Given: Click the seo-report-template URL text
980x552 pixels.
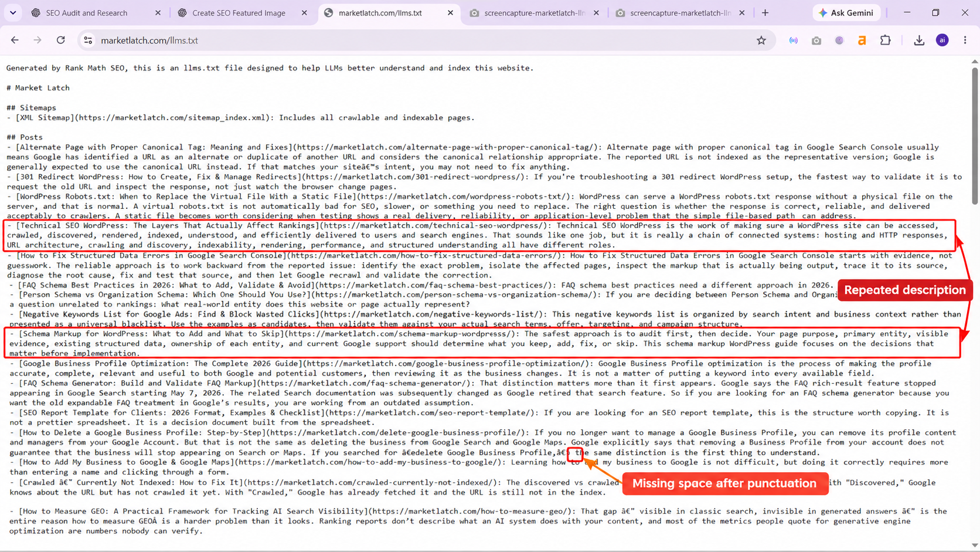Looking at the screenshot, I should click(430, 413).
